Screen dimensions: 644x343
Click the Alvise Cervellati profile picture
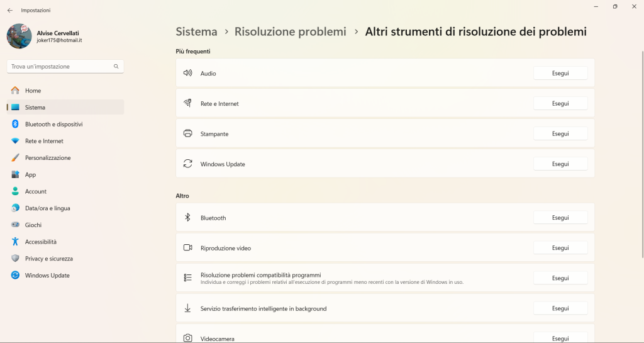coord(19,36)
